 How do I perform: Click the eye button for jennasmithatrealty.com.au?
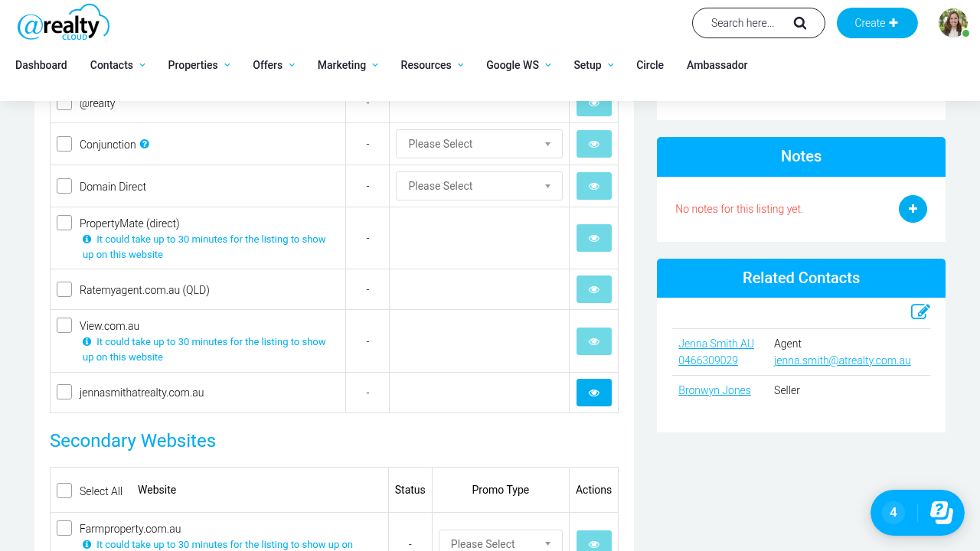point(594,393)
